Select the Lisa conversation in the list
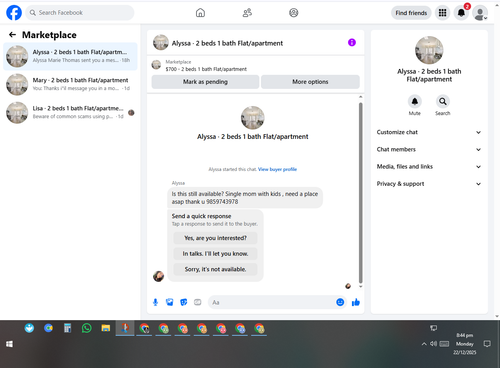500x368 pixels. coord(70,113)
